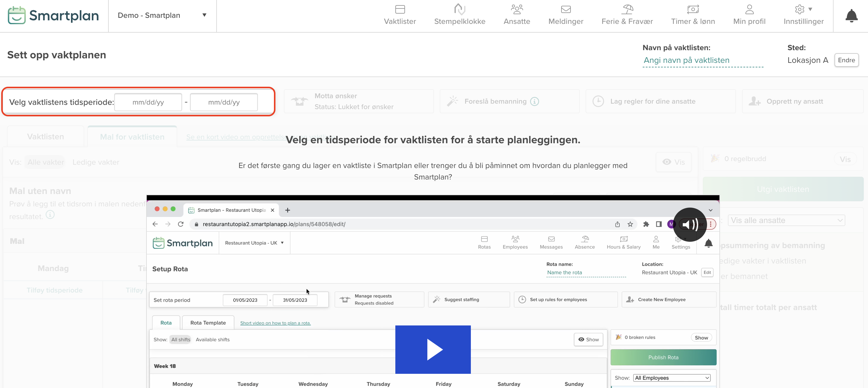Switch to the Vaktlisten tab
This screenshot has height=388, width=868.
[45, 137]
